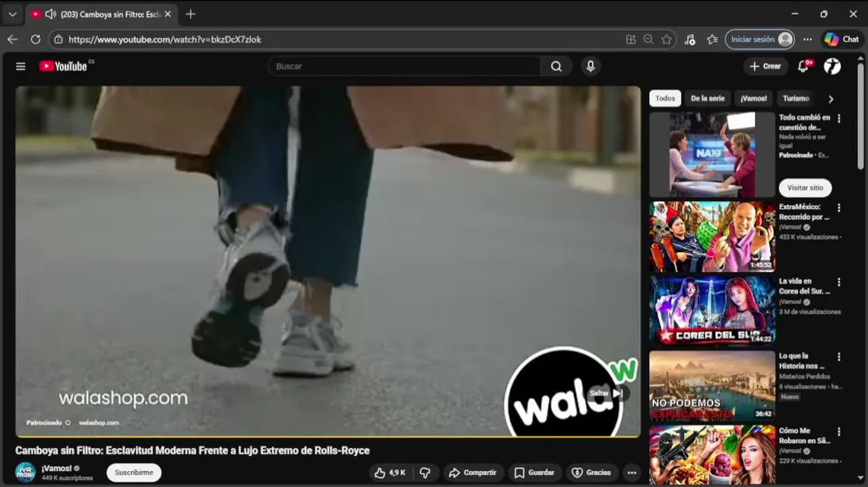The width and height of the screenshot is (868, 487).
Task: Open the ¡Vamos! channel name link
Action: point(57,468)
